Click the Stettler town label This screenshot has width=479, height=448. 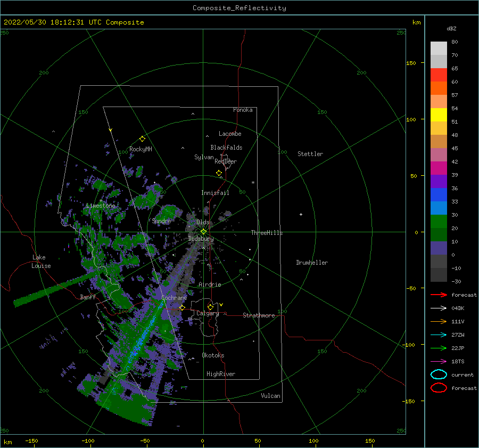point(310,154)
